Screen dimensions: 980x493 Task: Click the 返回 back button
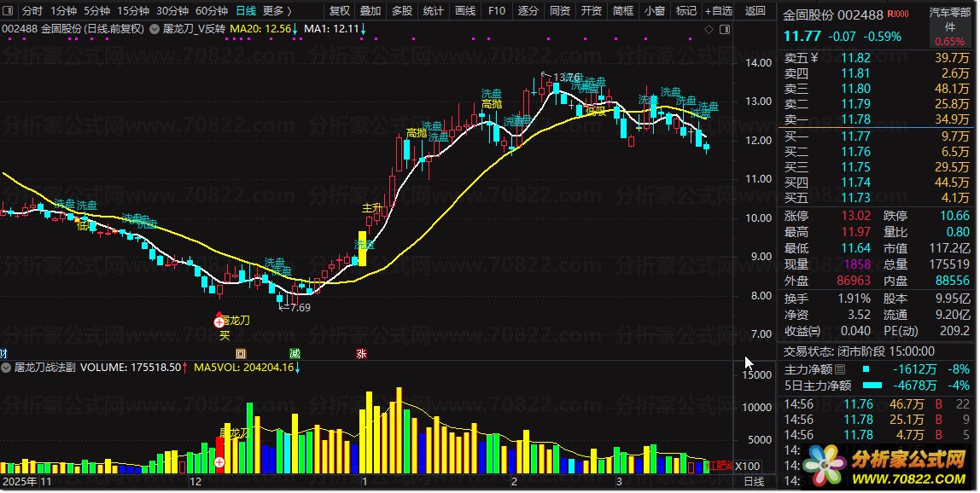click(x=755, y=10)
